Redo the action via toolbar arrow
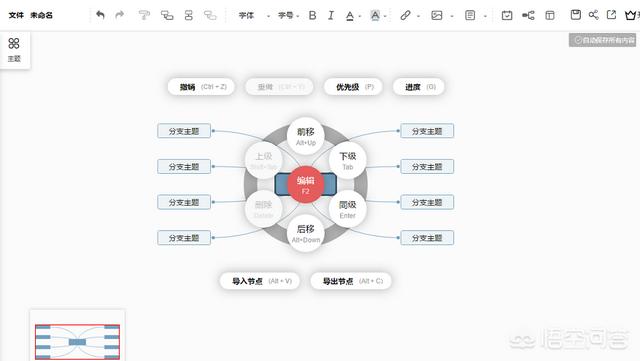The height and width of the screenshot is (361, 640). pyautogui.click(x=120, y=15)
